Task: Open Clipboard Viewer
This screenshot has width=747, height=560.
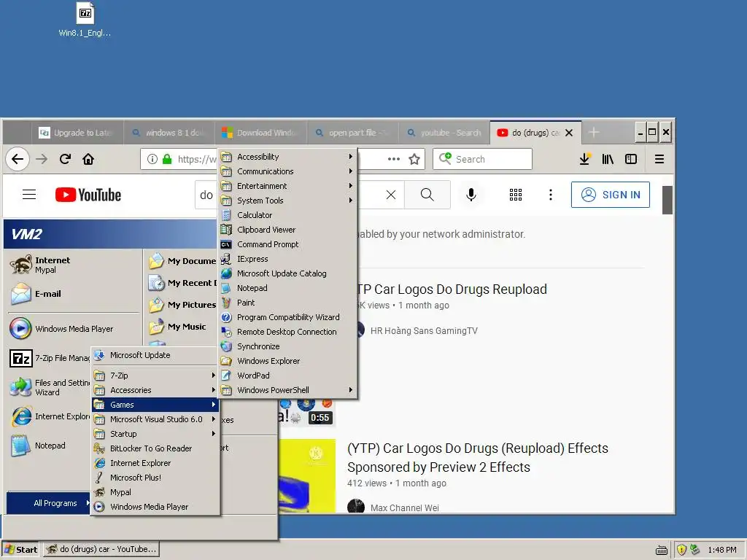Action: coord(287,230)
